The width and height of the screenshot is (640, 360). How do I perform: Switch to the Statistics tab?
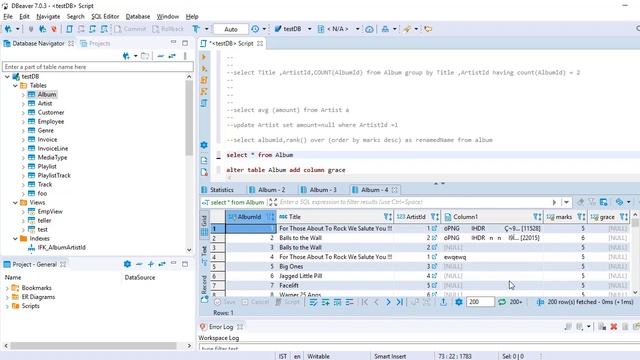tap(218, 190)
